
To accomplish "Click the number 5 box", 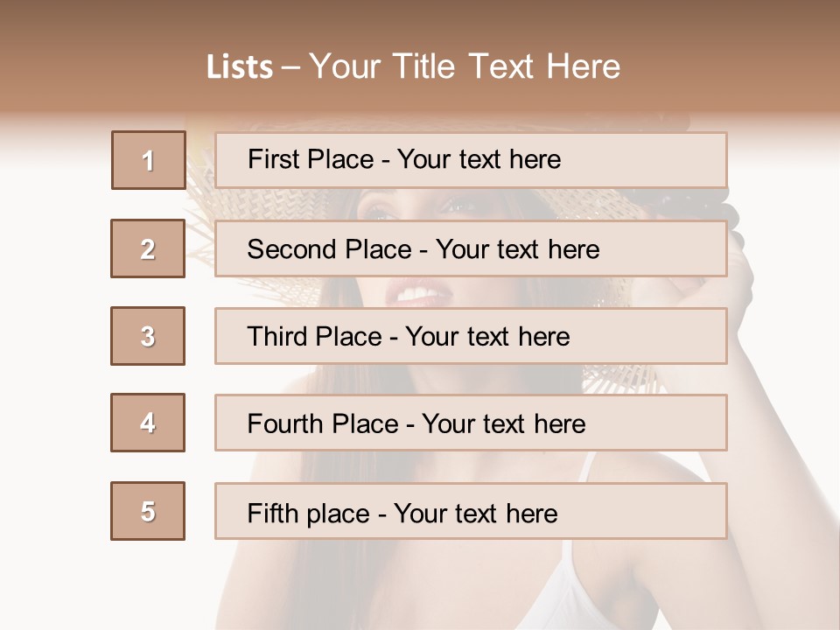I will pyautogui.click(x=148, y=511).
